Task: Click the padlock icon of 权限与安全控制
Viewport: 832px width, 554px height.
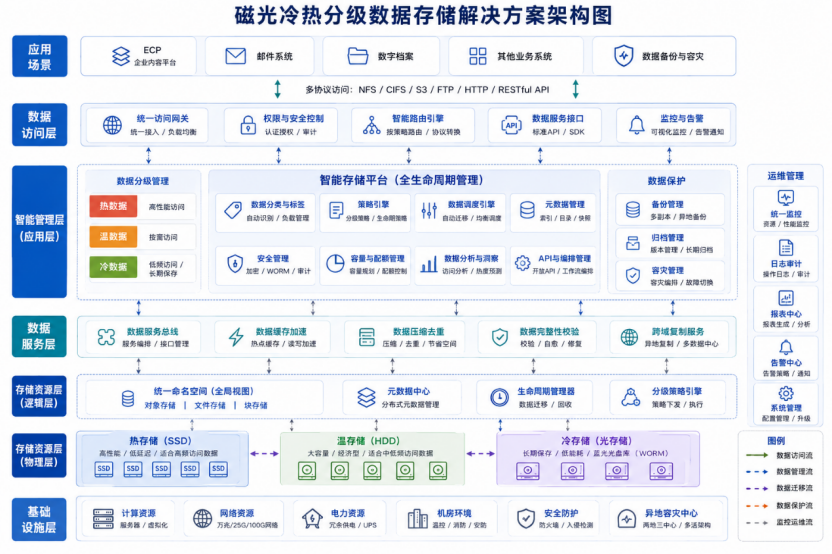Action: (248, 125)
